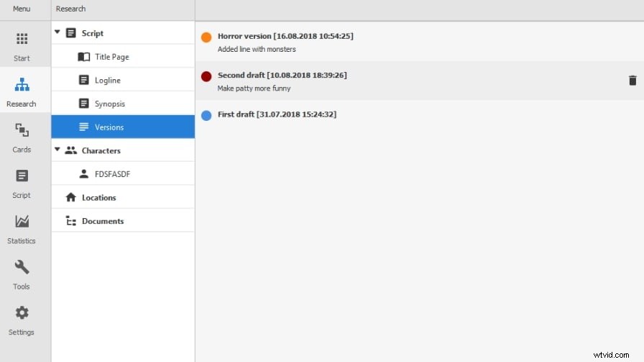
Task: Click description 'Added line with monsters'
Action: click(257, 49)
